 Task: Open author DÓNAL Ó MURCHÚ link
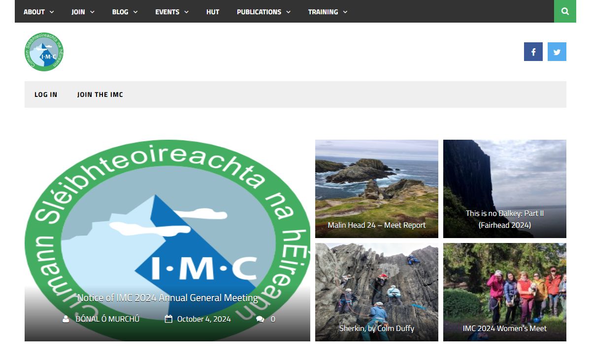pyautogui.click(x=107, y=319)
